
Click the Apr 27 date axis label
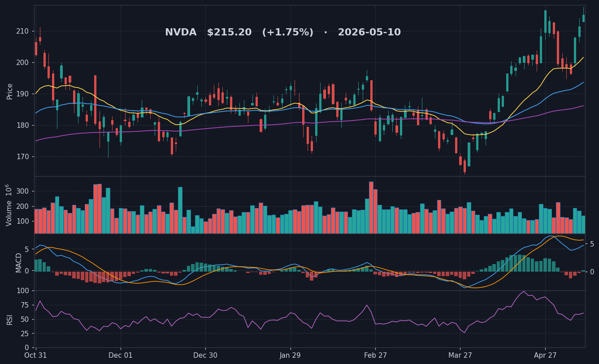(x=545, y=355)
